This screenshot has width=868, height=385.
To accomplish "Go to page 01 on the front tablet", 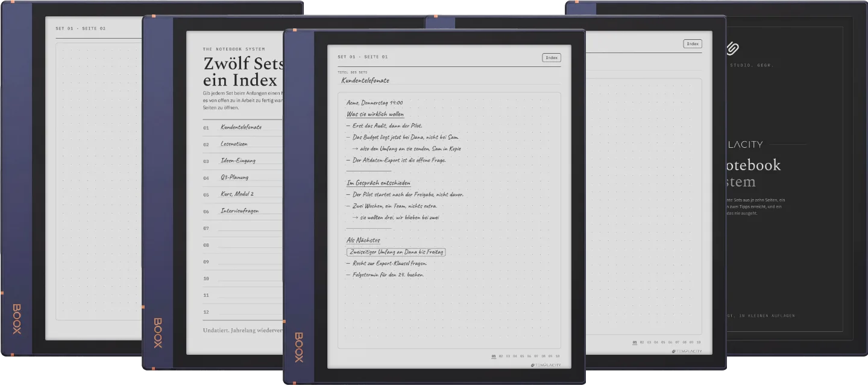I will (x=494, y=357).
